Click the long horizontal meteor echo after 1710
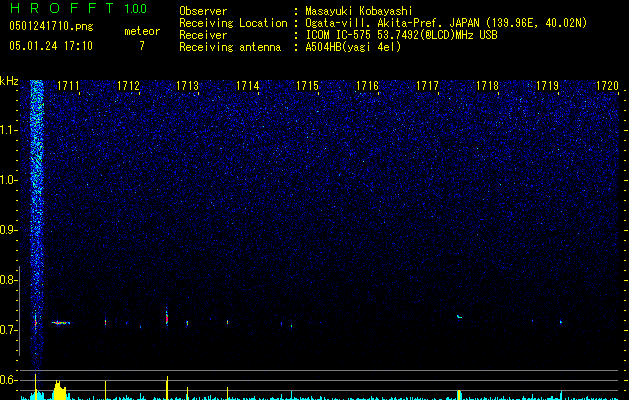 point(61,323)
